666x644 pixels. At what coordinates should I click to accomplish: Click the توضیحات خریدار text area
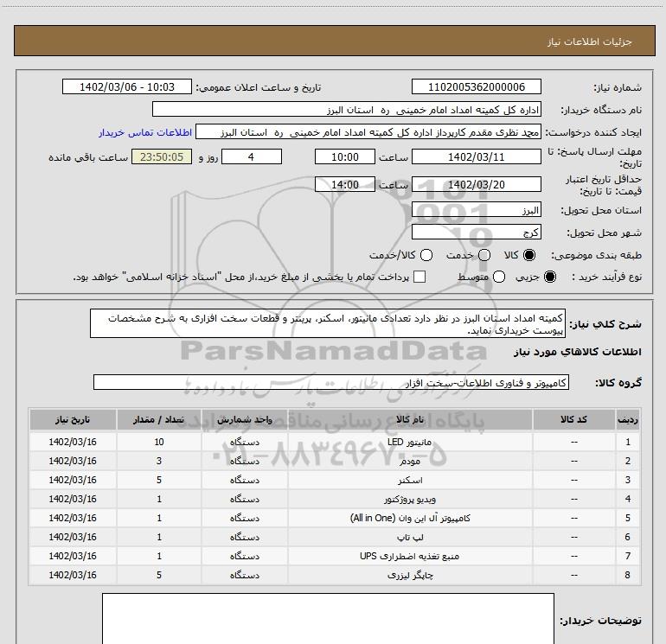[x=328, y=619]
